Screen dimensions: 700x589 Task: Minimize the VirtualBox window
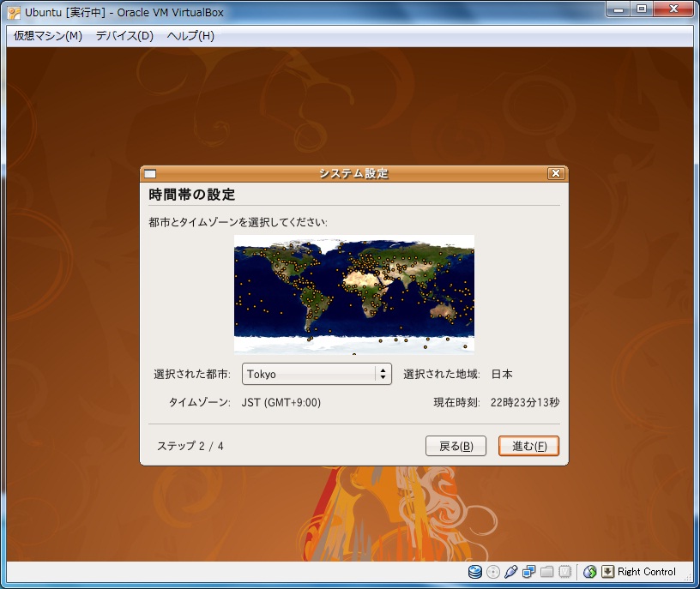[619, 9]
